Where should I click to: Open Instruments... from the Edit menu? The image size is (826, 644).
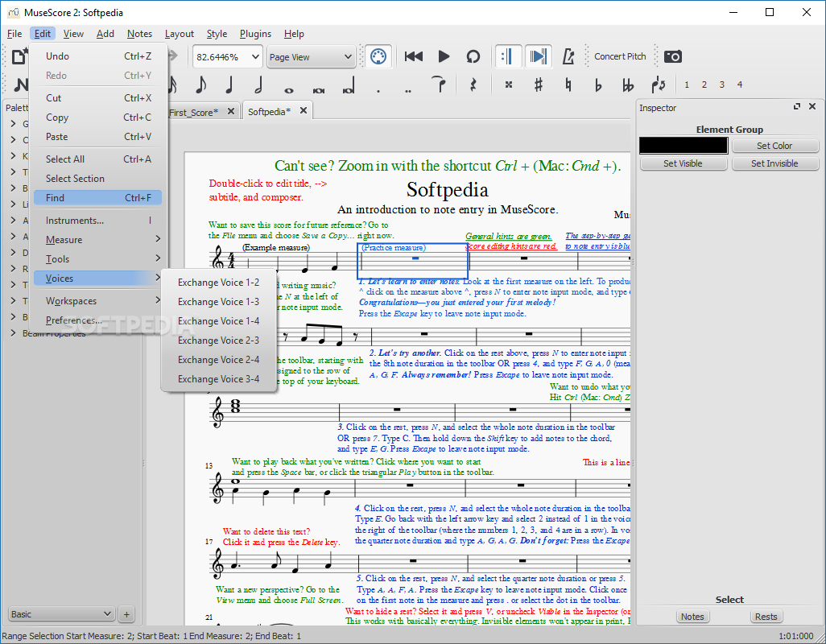[97, 220]
